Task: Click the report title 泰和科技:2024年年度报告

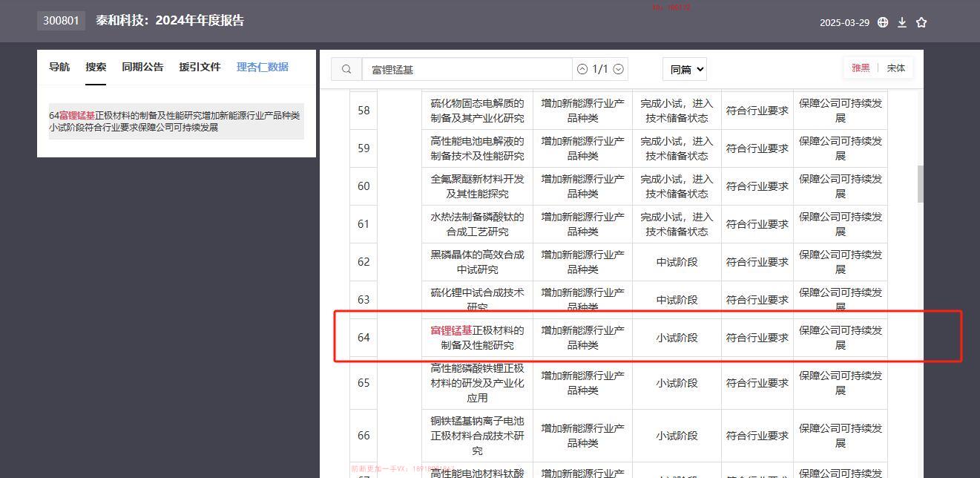Action: point(170,20)
